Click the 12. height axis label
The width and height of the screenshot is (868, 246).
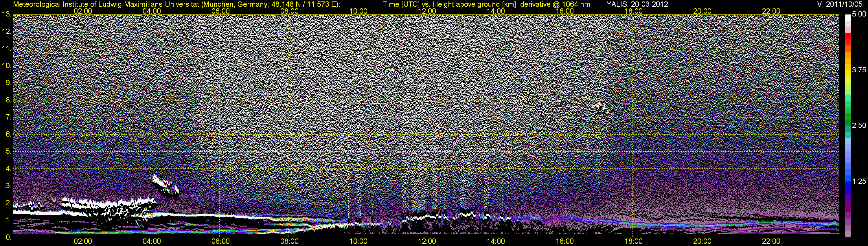click(6, 32)
